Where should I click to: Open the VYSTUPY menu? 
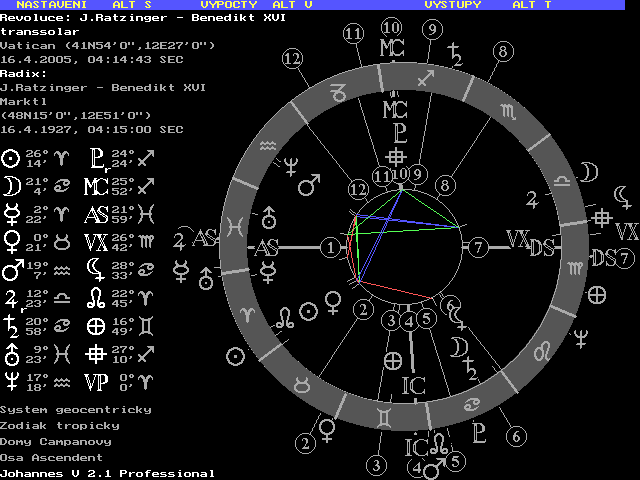(453, 5)
